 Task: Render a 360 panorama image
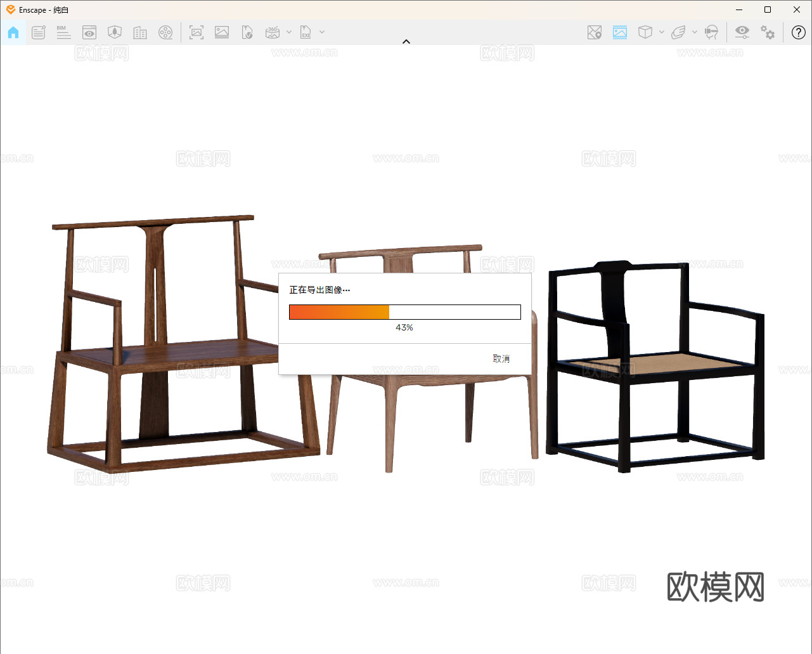[x=273, y=32]
